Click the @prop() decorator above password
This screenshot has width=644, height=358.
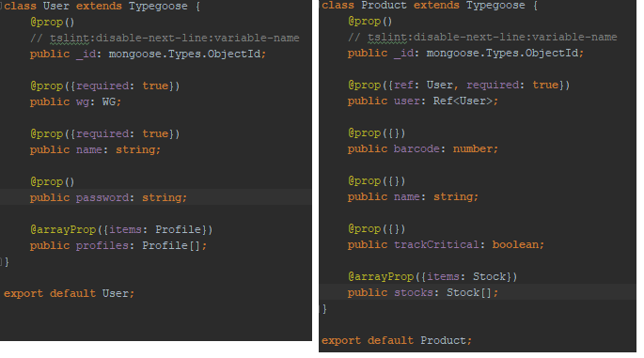coord(52,182)
